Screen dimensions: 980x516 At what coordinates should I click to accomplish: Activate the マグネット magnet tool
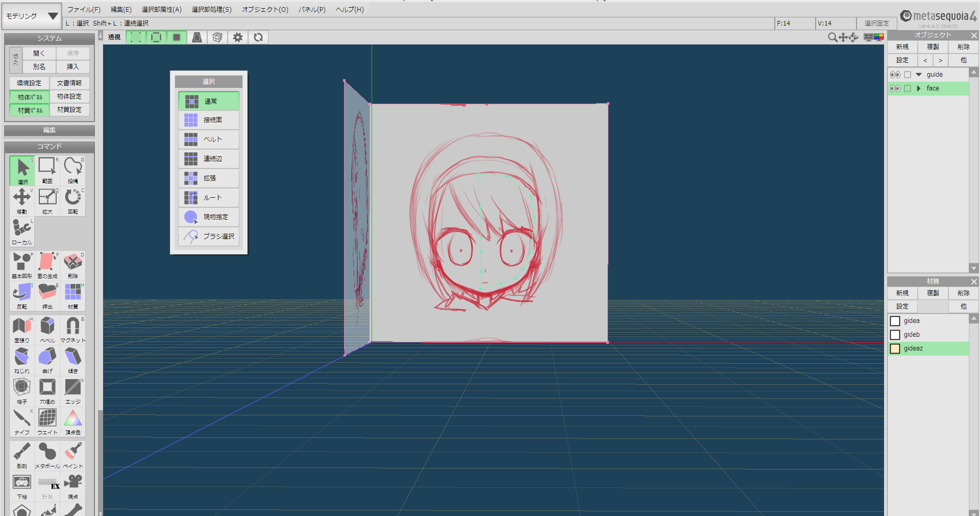pyautogui.click(x=73, y=330)
